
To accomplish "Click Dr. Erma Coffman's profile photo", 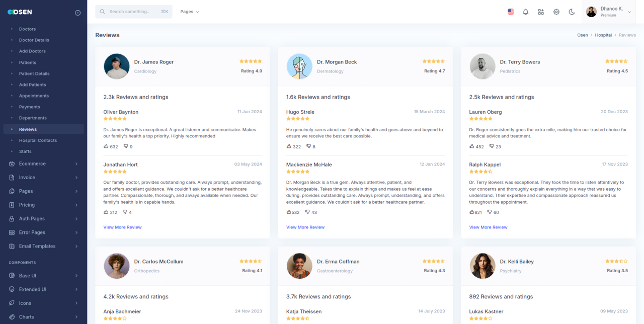I will pyautogui.click(x=299, y=266).
